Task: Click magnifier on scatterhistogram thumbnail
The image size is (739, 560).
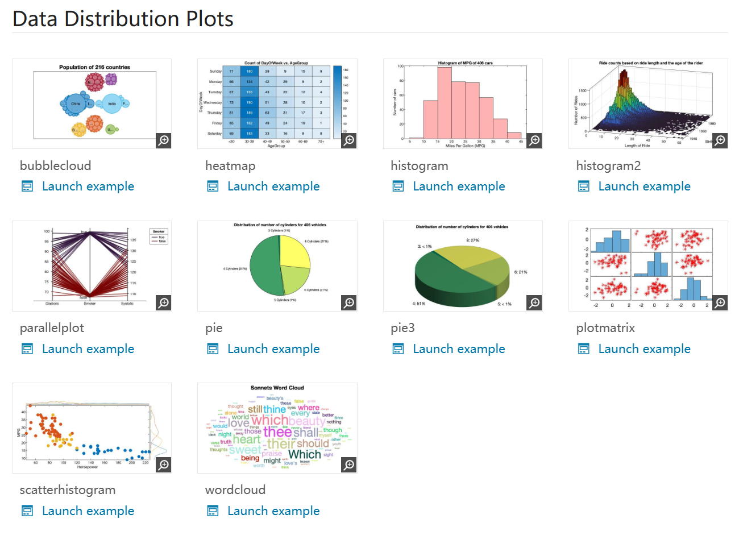Action: pos(164,464)
